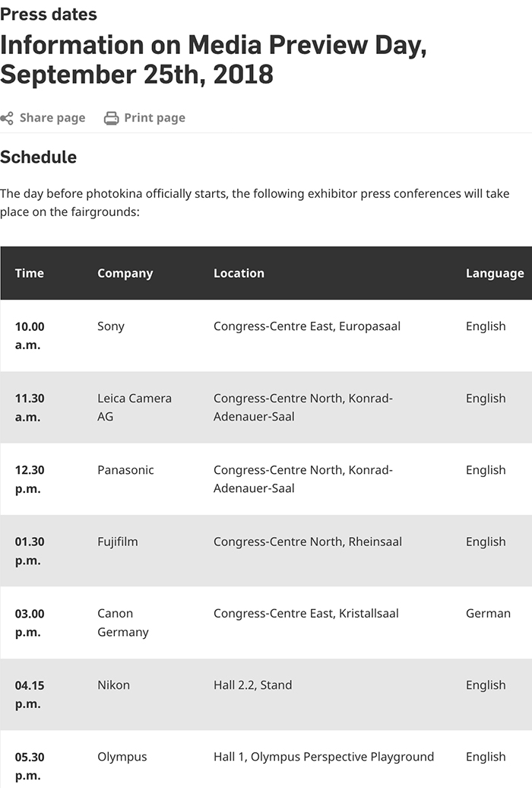This screenshot has height=788, width=532.
Task: Select the Company column header
Action: coord(125,273)
